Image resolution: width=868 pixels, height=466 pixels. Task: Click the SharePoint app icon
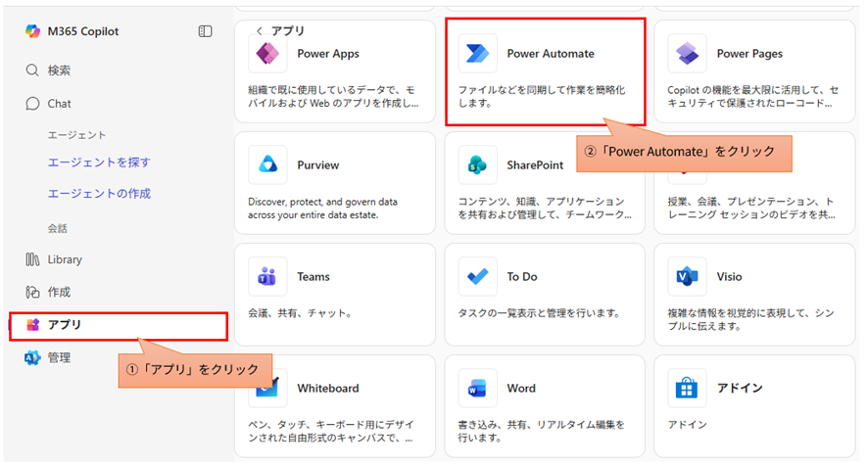pos(477,164)
